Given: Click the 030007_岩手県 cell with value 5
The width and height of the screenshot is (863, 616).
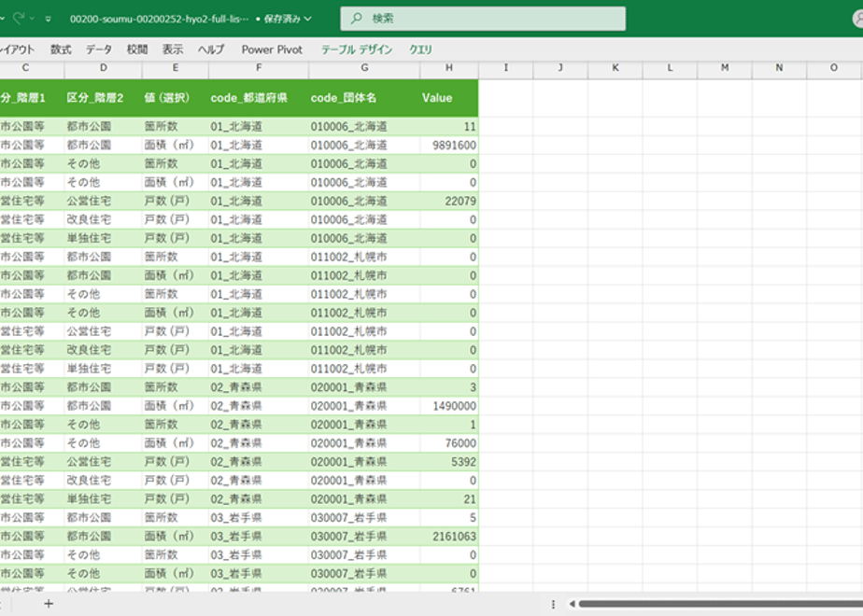Looking at the screenshot, I should (449, 518).
